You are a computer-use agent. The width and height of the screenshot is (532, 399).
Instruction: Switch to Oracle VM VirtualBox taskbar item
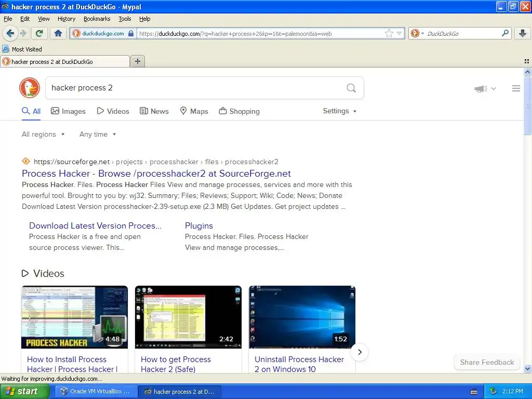coord(96,392)
